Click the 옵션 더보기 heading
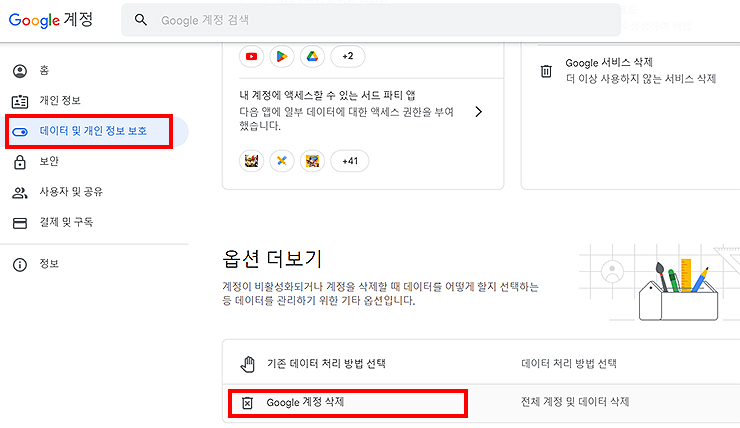This screenshot has height=428, width=740. click(x=272, y=259)
